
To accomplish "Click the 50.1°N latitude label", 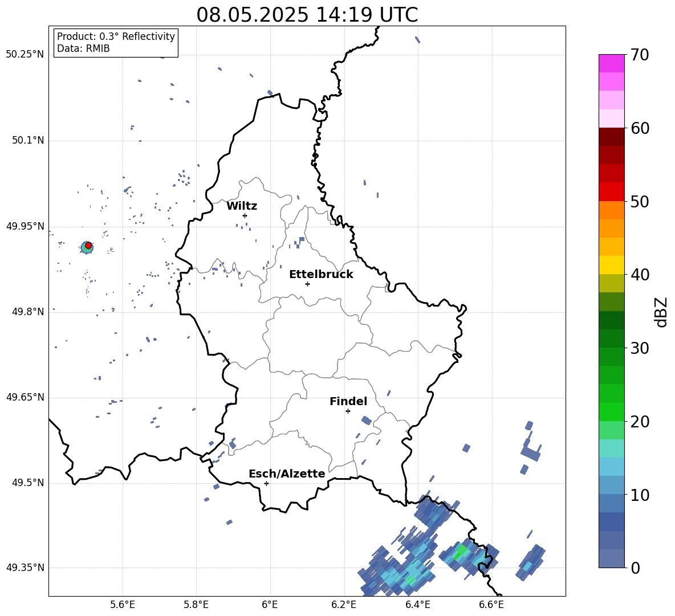I will 28,140.
